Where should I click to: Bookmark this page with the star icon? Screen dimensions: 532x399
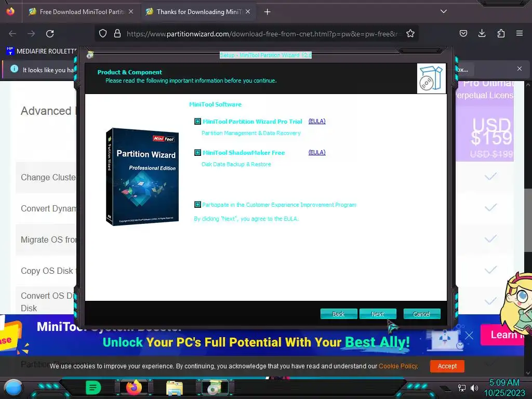410,33
